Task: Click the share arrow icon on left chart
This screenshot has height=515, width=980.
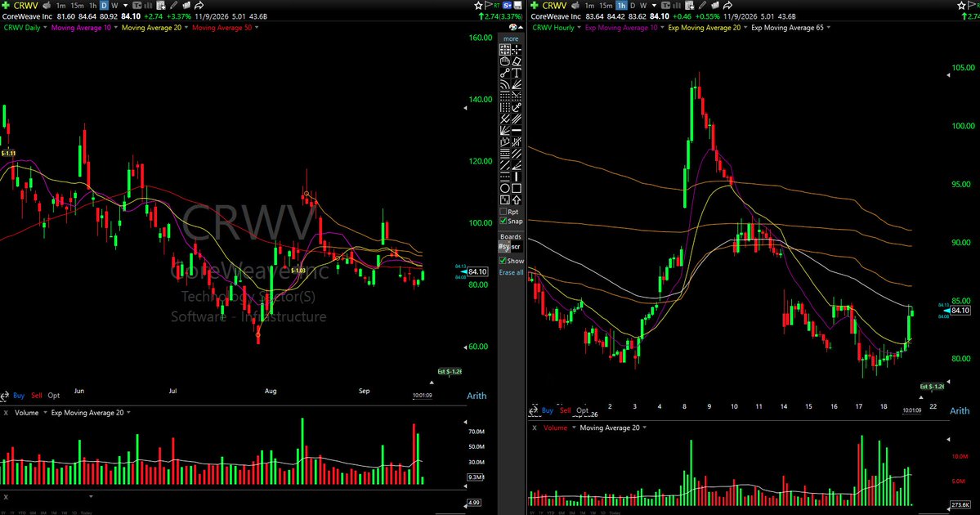Action: pyautogui.click(x=199, y=6)
